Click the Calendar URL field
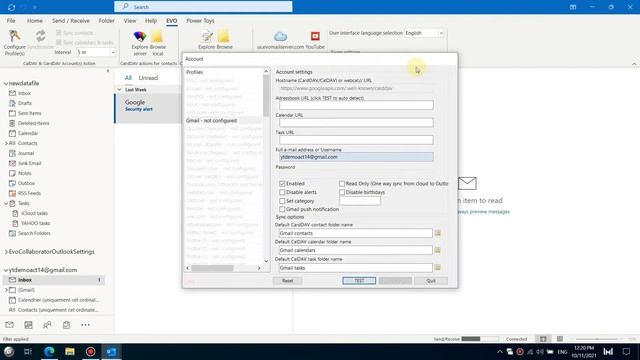Image resolution: width=640 pixels, height=360 pixels. pyautogui.click(x=356, y=122)
